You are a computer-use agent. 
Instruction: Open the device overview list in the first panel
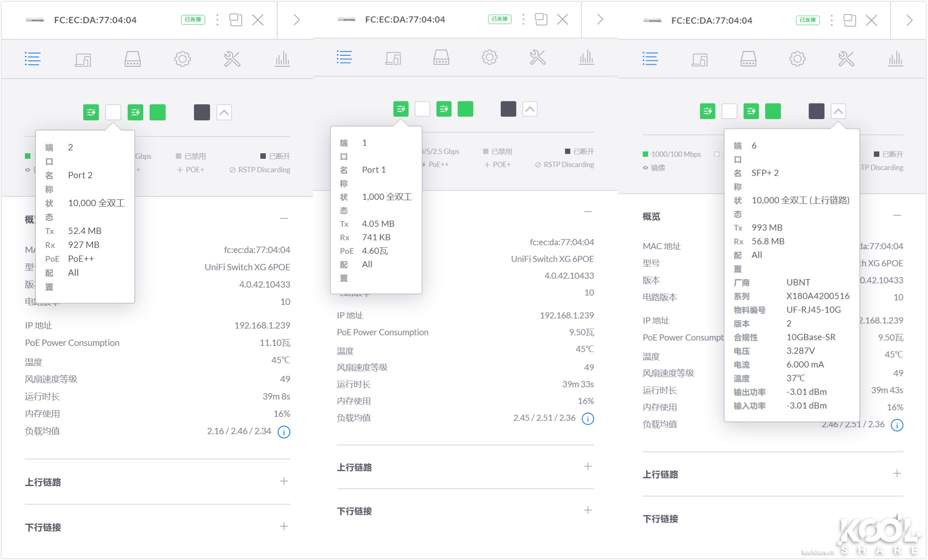(x=33, y=59)
